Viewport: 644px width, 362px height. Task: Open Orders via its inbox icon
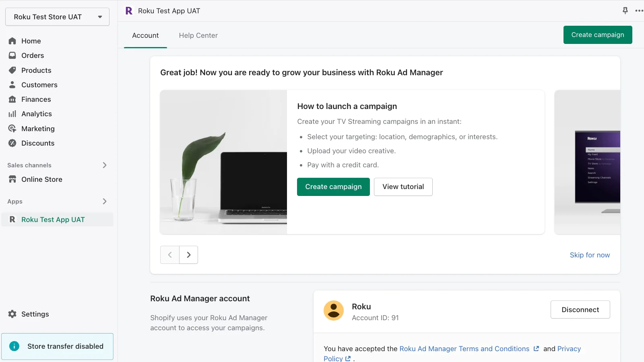12,56
